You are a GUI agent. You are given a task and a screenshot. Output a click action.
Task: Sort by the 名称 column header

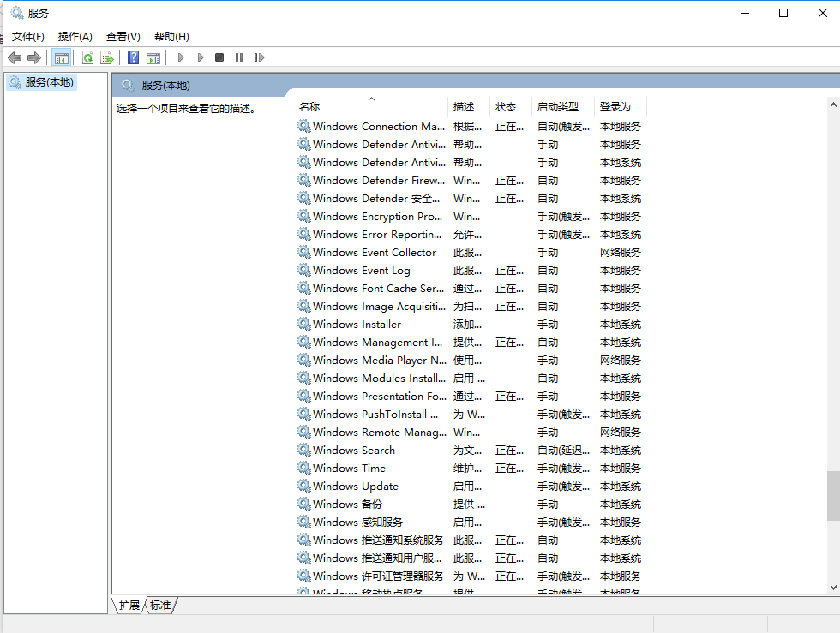point(372,106)
